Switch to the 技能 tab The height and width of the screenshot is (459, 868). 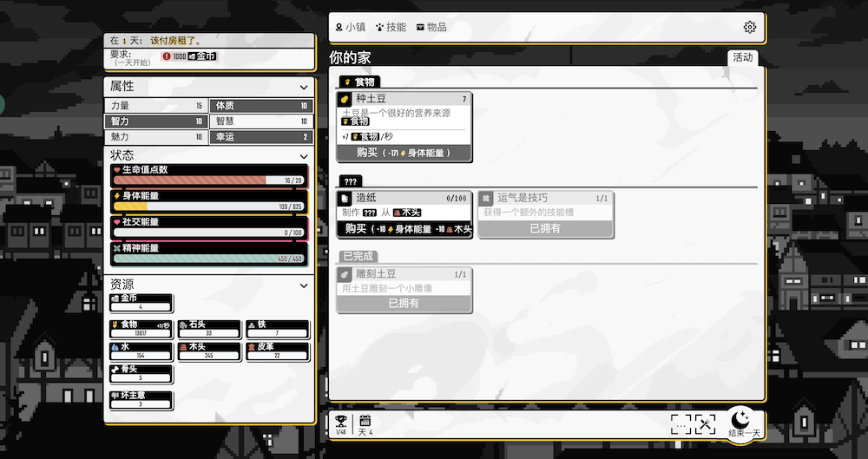tap(391, 27)
